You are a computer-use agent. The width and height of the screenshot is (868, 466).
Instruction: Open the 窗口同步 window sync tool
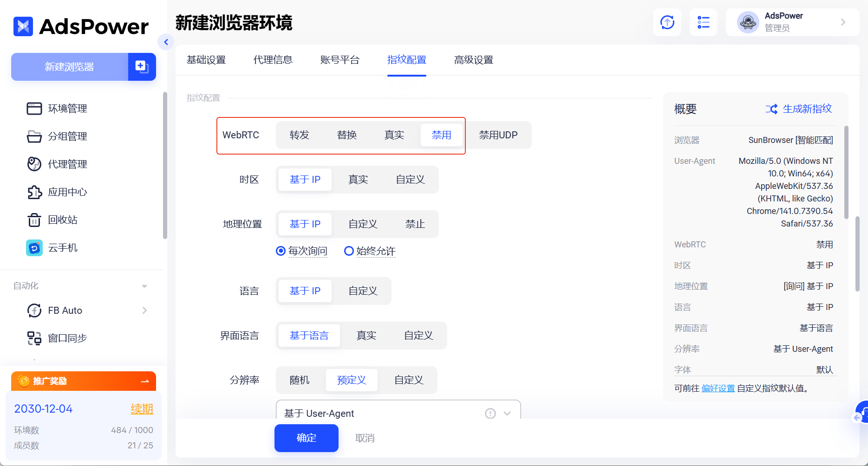67,338
